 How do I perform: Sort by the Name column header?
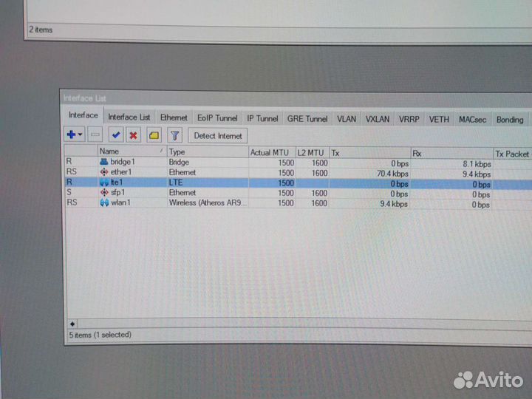pyautogui.click(x=132, y=151)
